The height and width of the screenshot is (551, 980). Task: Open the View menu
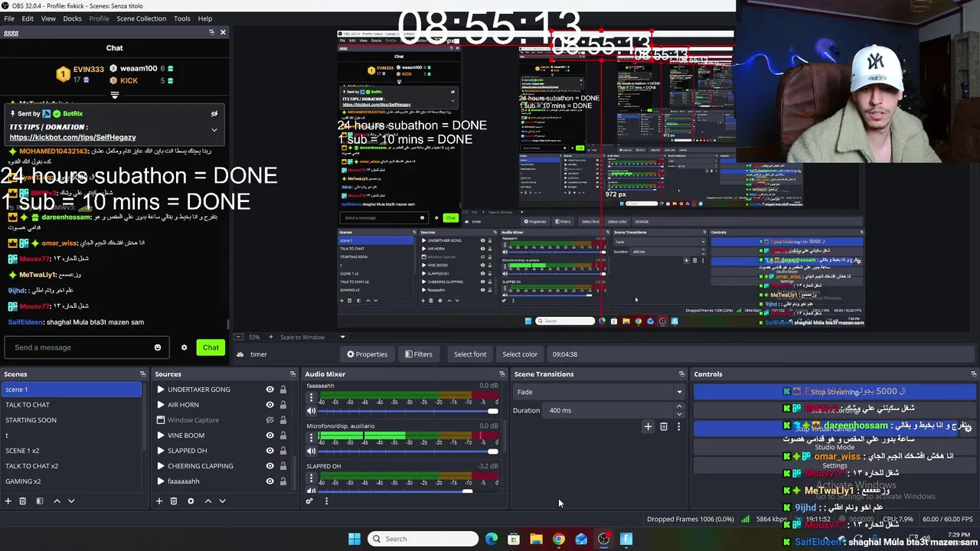[x=48, y=18]
